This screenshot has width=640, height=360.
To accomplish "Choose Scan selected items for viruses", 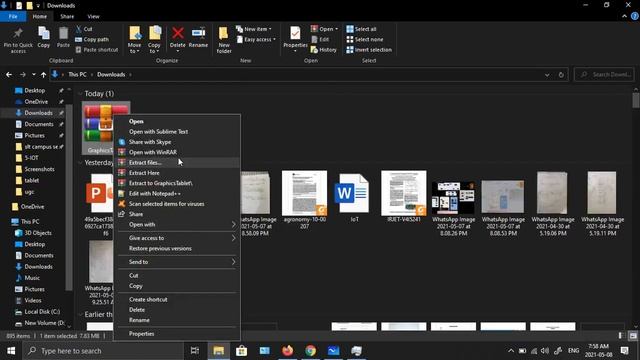I will point(177,204).
